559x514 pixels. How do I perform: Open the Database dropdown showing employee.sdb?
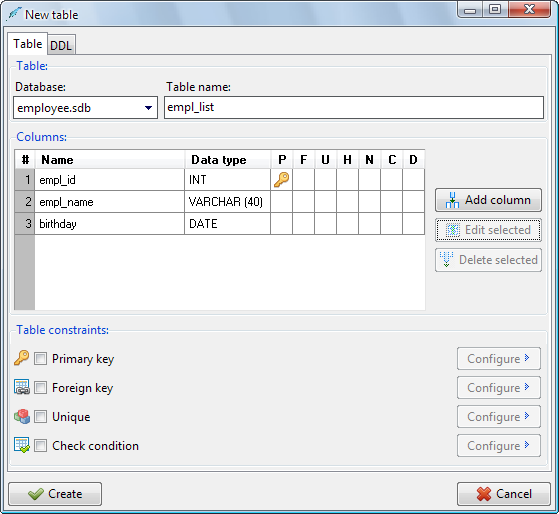tap(85, 107)
